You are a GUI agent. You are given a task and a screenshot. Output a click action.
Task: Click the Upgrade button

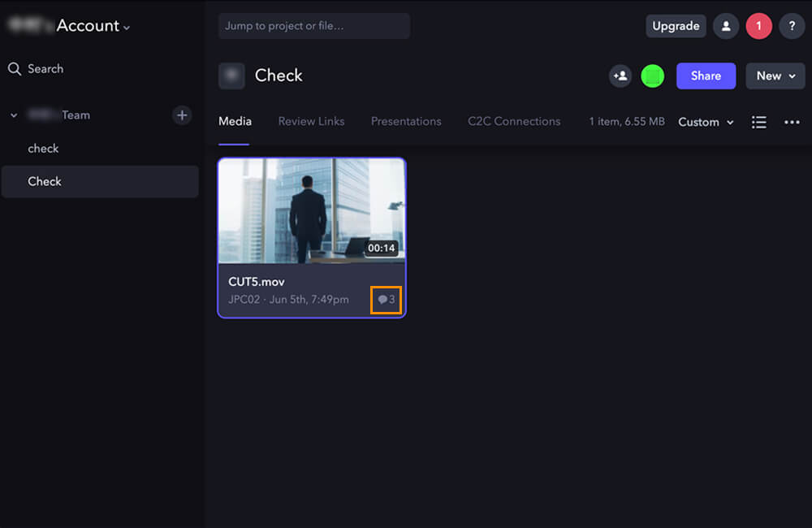676,26
